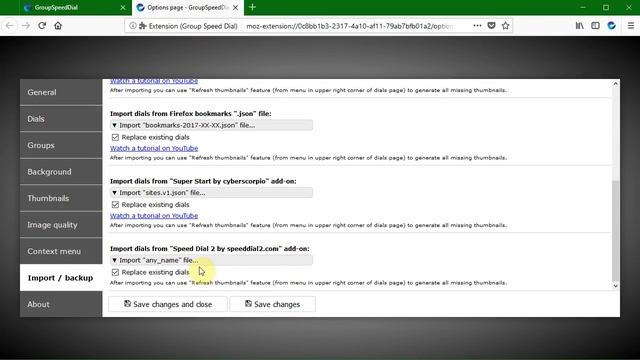Reload the current page
The height and width of the screenshot is (360, 640).
[42, 26]
